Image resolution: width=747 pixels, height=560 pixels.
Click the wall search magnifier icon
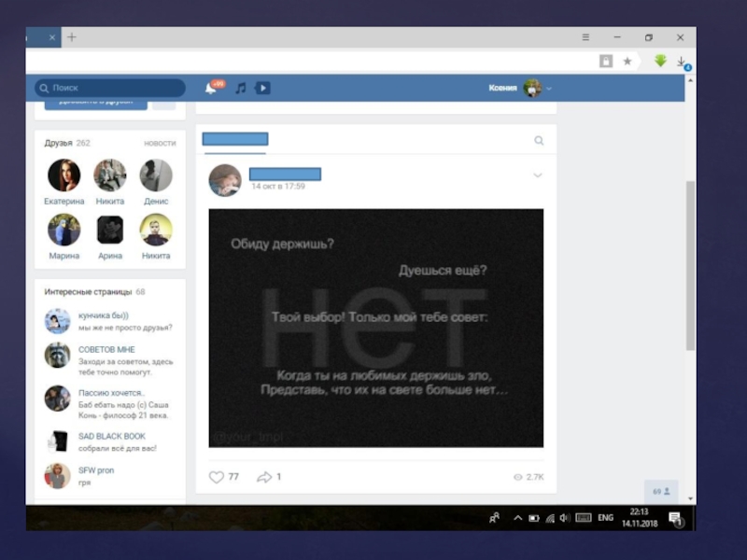(539, 141)
